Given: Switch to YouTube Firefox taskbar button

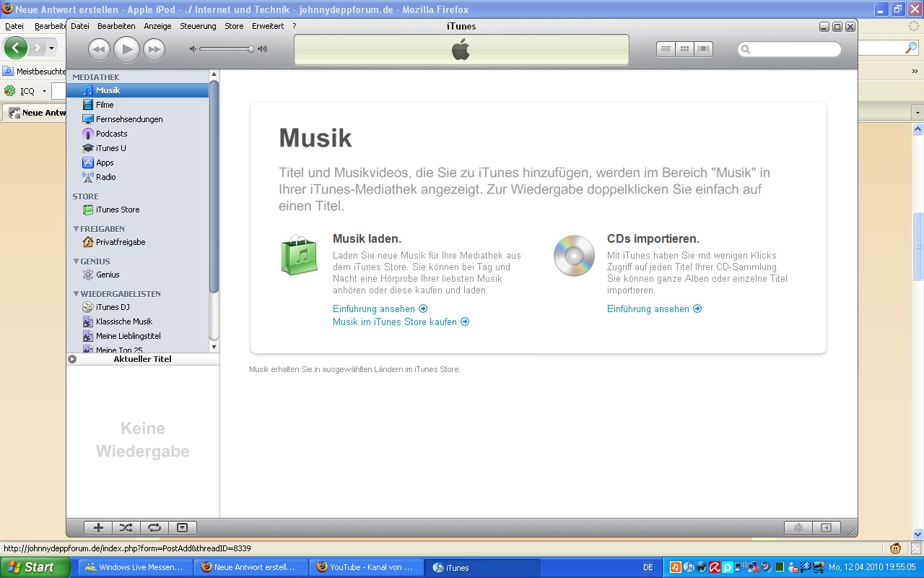Looking at the screenshot, I should click(x=366, y=567).
